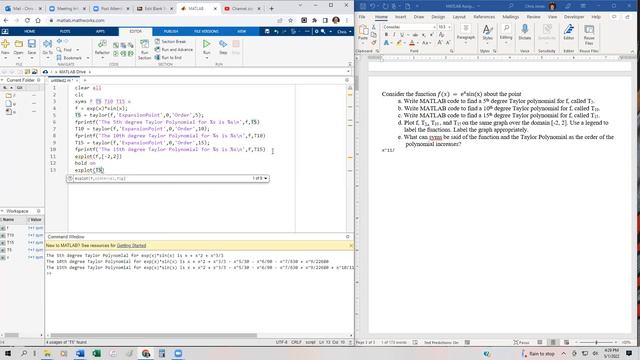Toggle Subscript in Word font group
640x360 pixels.
click(424, 35)
